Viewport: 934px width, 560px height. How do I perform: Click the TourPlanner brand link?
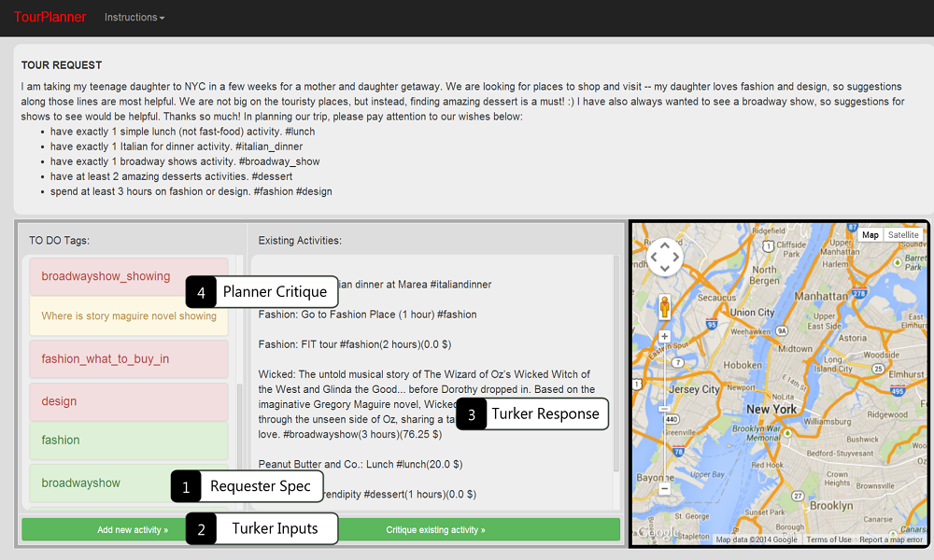coord(50,18)
